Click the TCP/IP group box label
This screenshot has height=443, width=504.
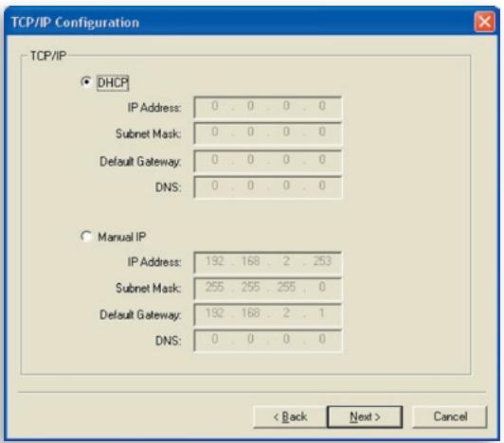[48, 56]
